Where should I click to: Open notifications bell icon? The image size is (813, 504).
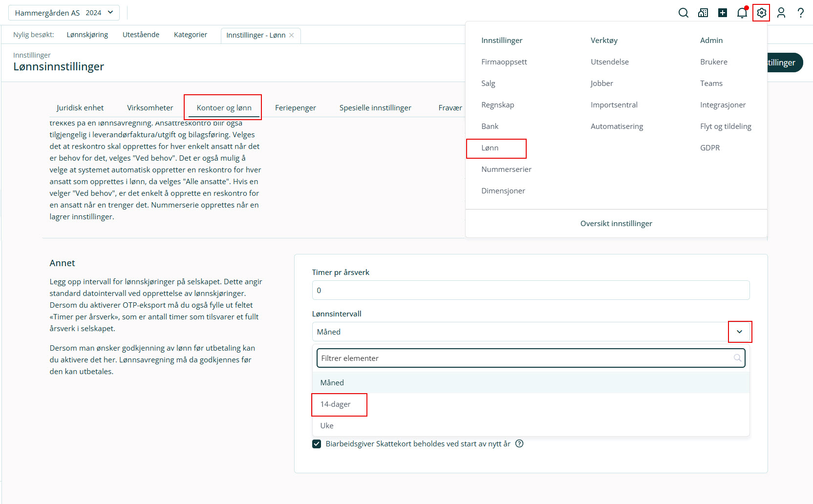pos(742,13)
